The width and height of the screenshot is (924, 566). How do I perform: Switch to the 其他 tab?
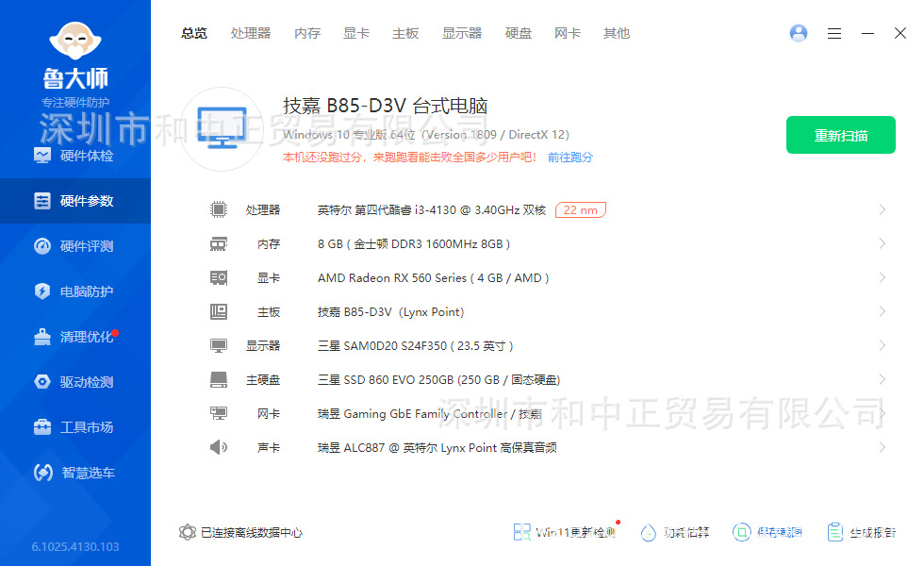point(617,34)
